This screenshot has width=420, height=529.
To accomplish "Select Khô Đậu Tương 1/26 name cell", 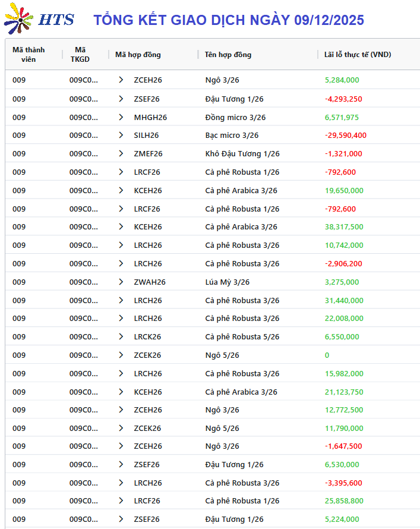I will tap(242, 154).
